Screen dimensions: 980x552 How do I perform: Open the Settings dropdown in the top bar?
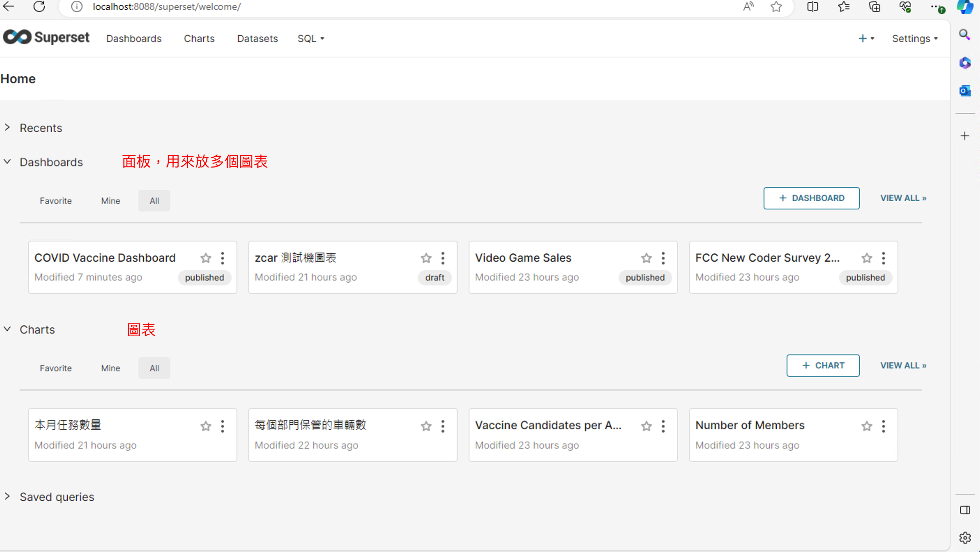914,38
